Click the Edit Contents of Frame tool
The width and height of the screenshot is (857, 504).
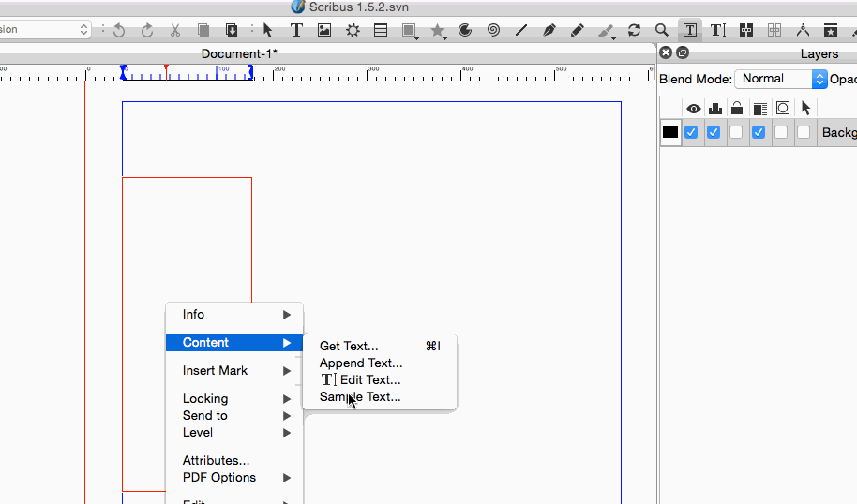(690, 30)
